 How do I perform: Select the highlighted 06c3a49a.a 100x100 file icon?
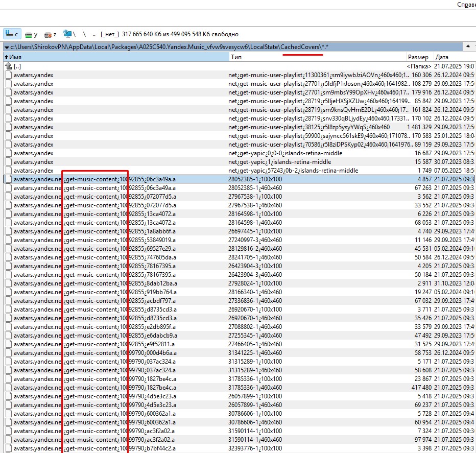[8, 179]
